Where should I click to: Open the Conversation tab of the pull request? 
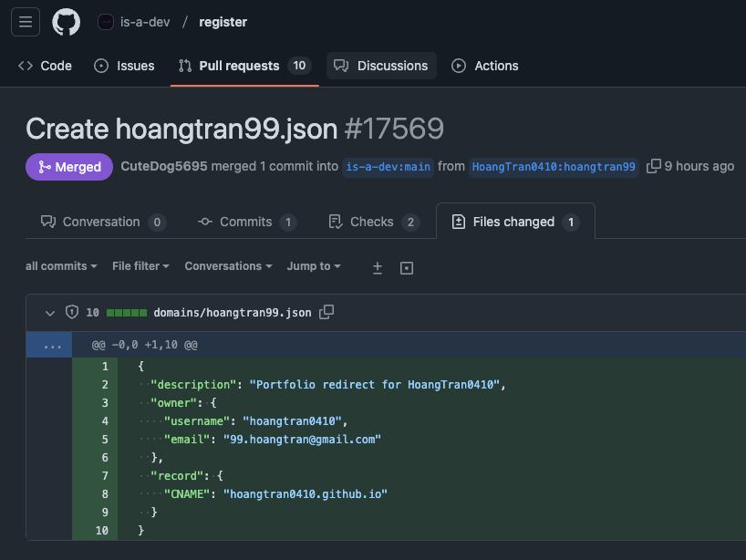(x=103, y=222)
